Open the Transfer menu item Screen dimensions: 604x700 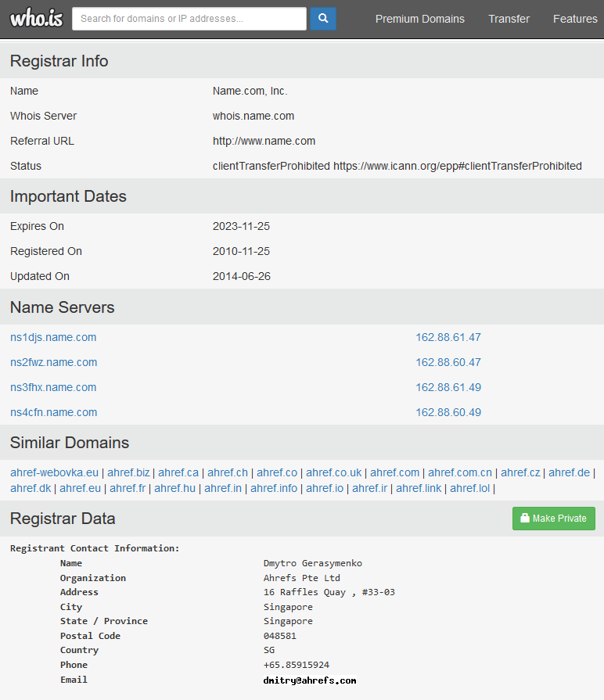click(509, 19)
